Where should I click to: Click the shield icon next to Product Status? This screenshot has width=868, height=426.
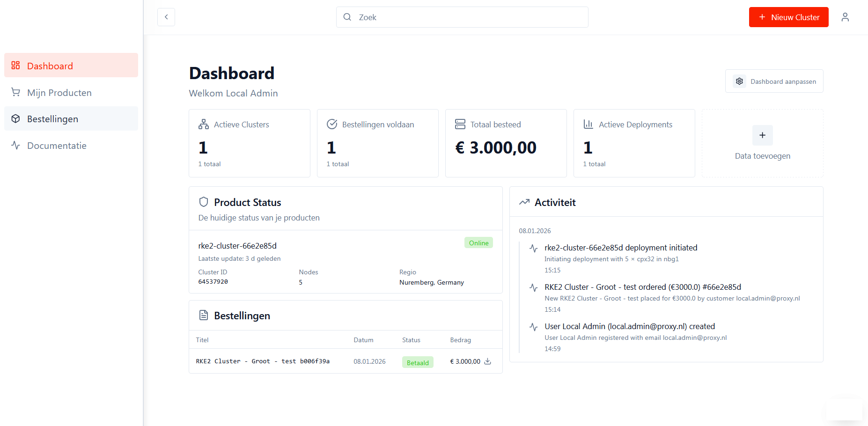pyautogui.click(x=204, y=201)
